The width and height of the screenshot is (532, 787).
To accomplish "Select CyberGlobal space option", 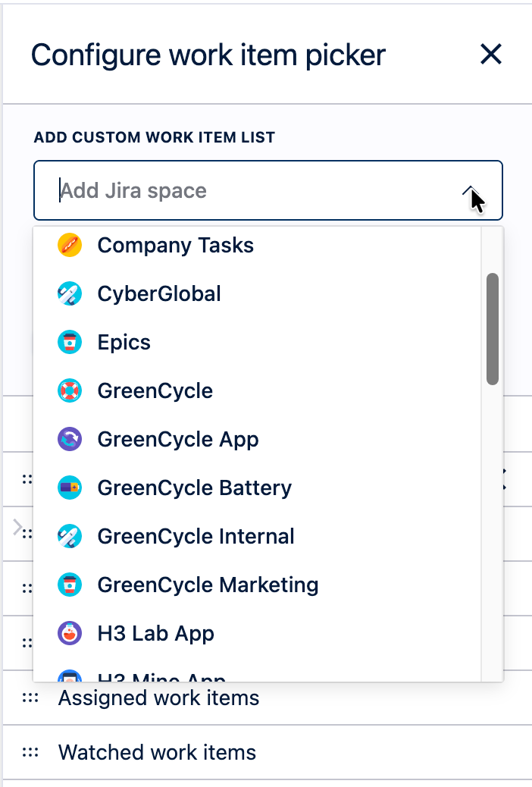I will coord(256,293).
